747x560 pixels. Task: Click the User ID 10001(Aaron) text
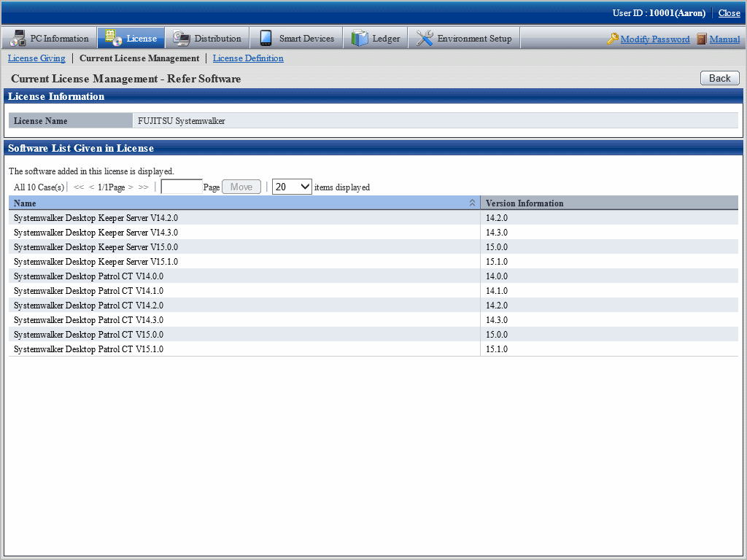[659, 13]
